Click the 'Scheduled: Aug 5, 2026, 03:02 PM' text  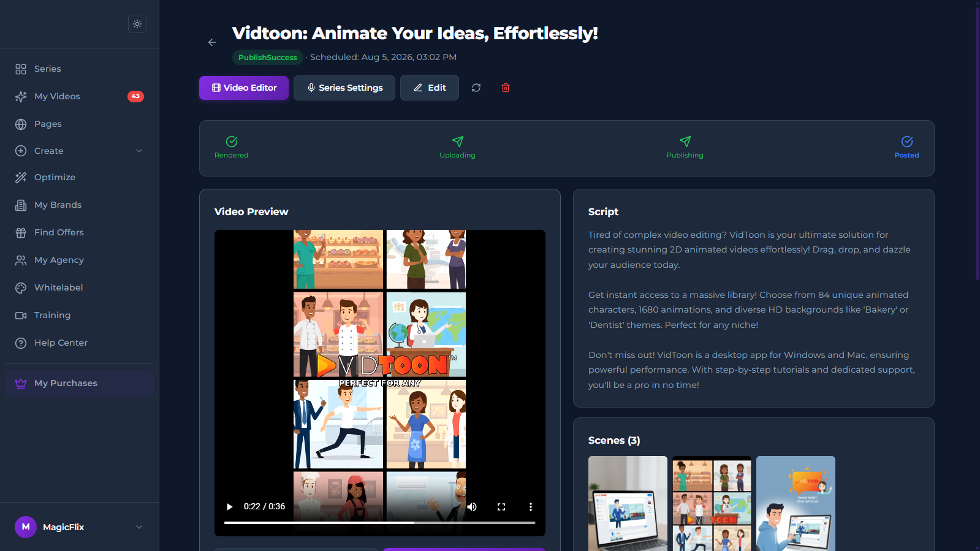[x=383, y=57]
